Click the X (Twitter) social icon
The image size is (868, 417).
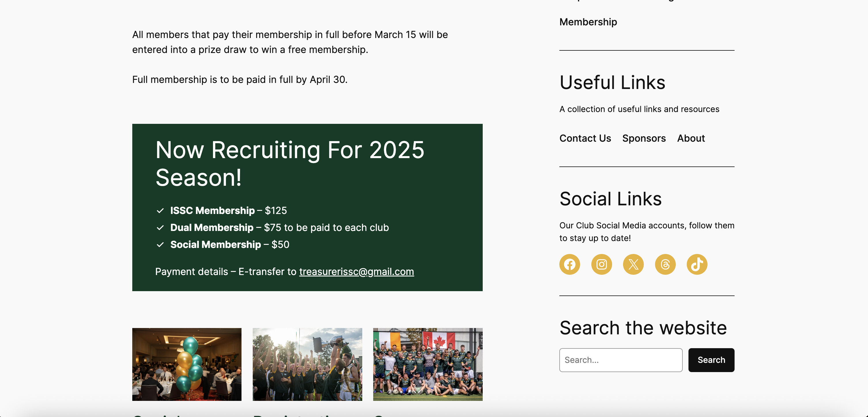tap(633, 264)
